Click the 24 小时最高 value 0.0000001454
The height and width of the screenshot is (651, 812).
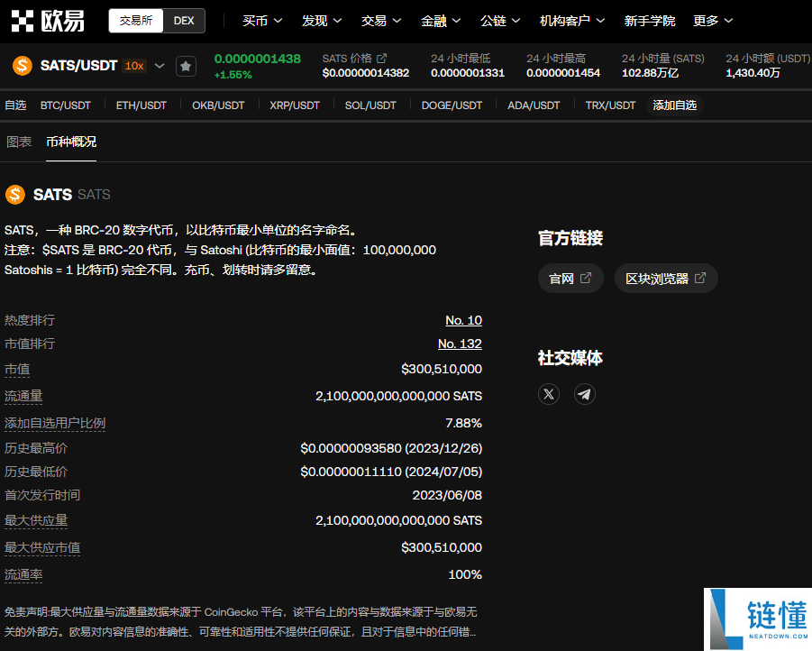coord(563,73)
